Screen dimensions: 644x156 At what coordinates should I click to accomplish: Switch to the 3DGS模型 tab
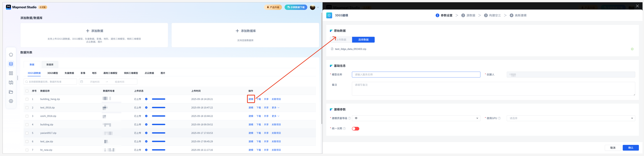pyautogui.click(x=53, y=73)
